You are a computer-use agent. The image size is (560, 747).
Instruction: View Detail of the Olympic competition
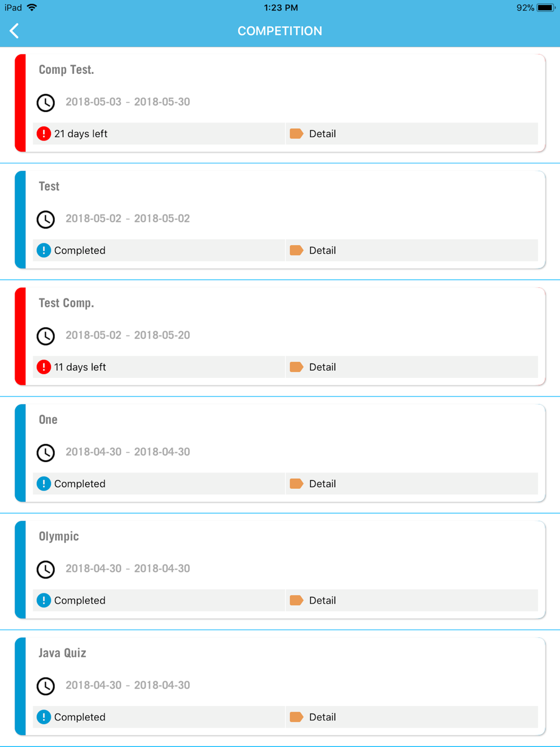pos(412,600)
